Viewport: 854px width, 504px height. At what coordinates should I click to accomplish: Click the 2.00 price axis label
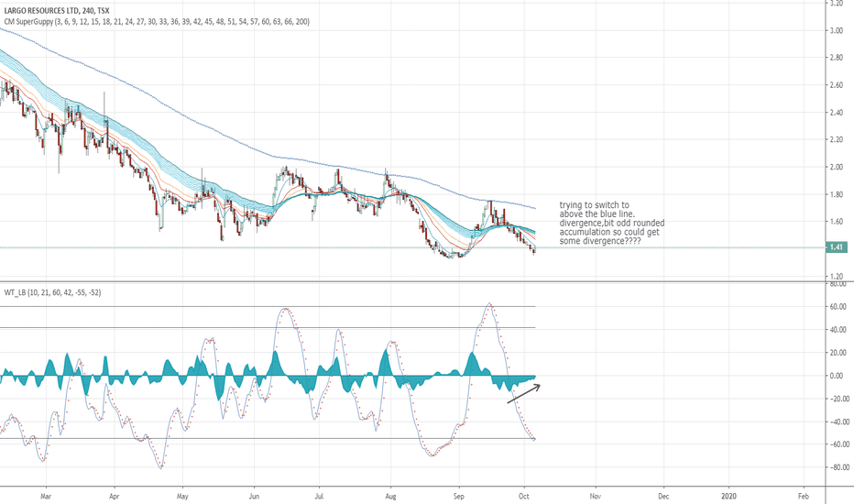[x=837, y=168]
